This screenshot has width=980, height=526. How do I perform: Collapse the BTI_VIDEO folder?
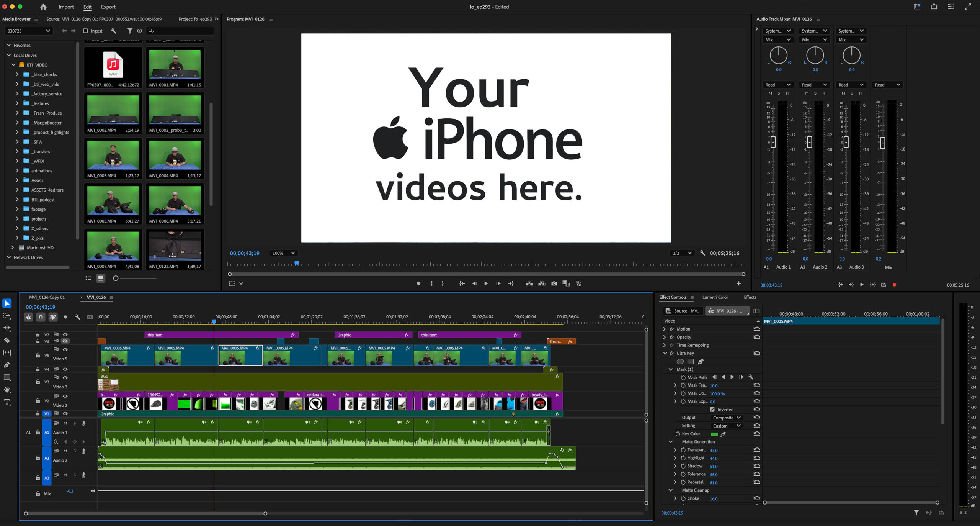[x=13, y=65]
